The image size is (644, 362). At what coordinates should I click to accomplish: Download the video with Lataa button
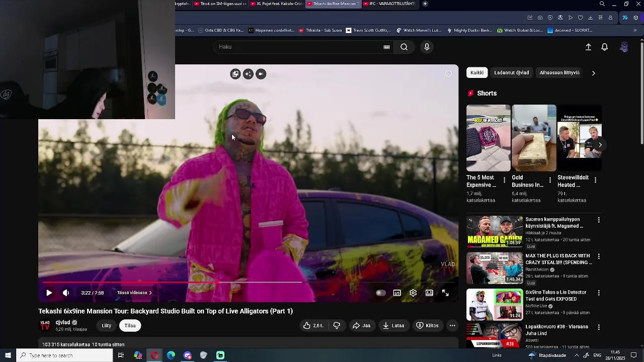click(x=393, y=325)
